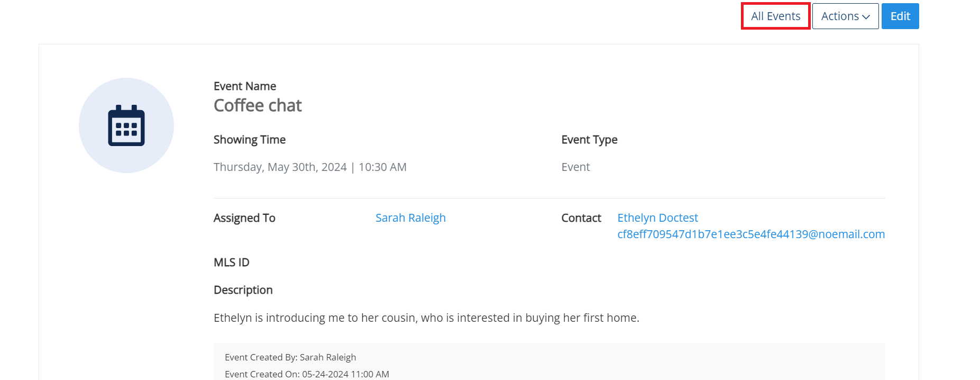Click the MLS ID field label
The height and width of the screenshot is (380, 980).
point(231,262)
